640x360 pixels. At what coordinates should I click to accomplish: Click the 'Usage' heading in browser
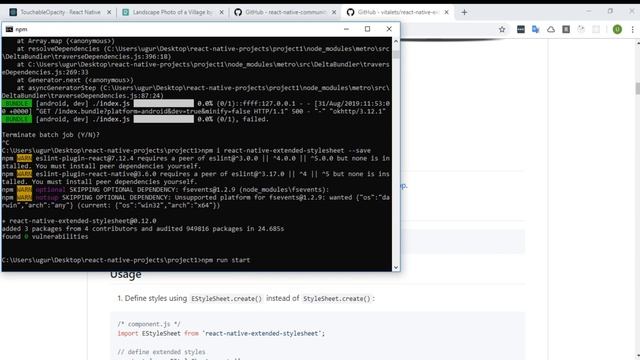126,275
